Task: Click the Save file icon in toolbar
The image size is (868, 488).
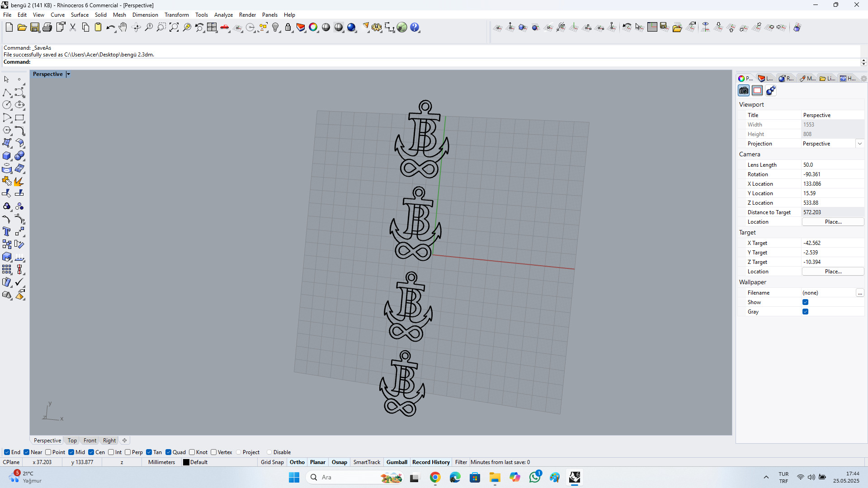Action: 35,28
